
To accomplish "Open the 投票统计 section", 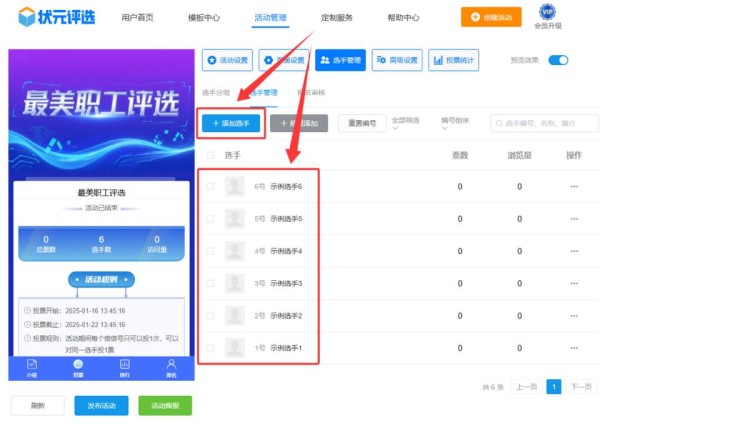I will pyautogui.click(x=454, y=61).
